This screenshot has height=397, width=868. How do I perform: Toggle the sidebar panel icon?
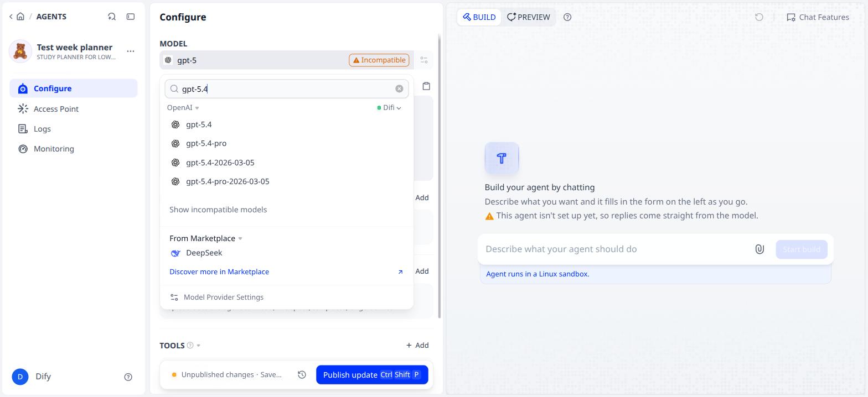point(131,17)
